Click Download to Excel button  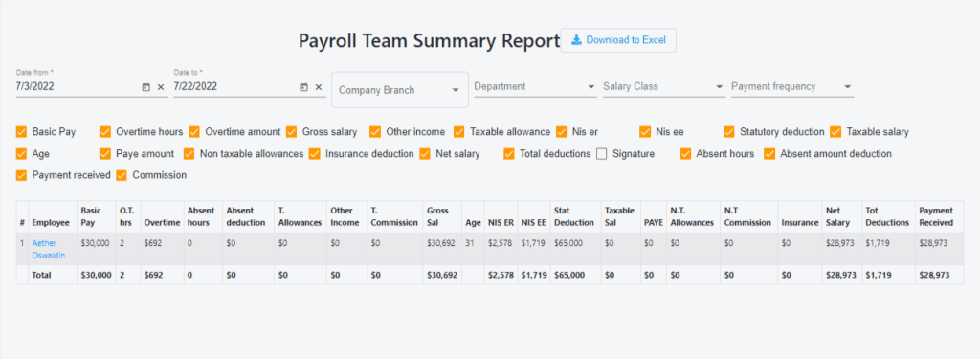pos(618,40)
